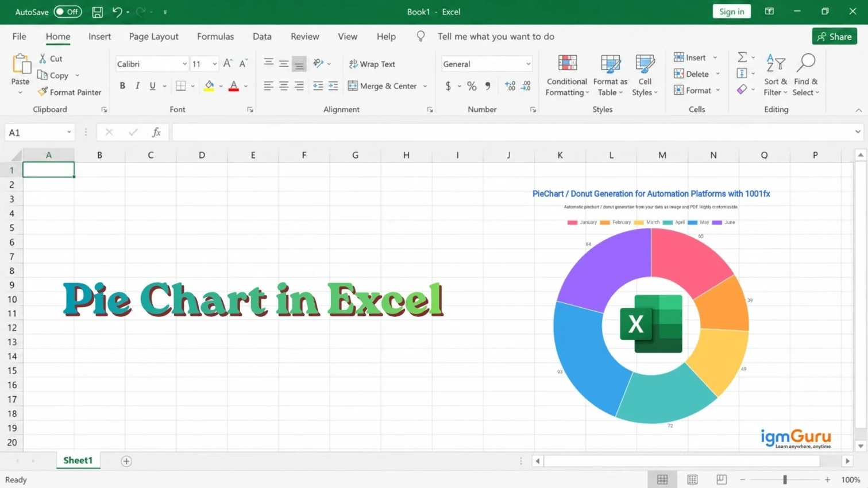This screenshot has height=488, width=868.
Task: Click the Tell me what you want to do box
Action: coord(496,36)
